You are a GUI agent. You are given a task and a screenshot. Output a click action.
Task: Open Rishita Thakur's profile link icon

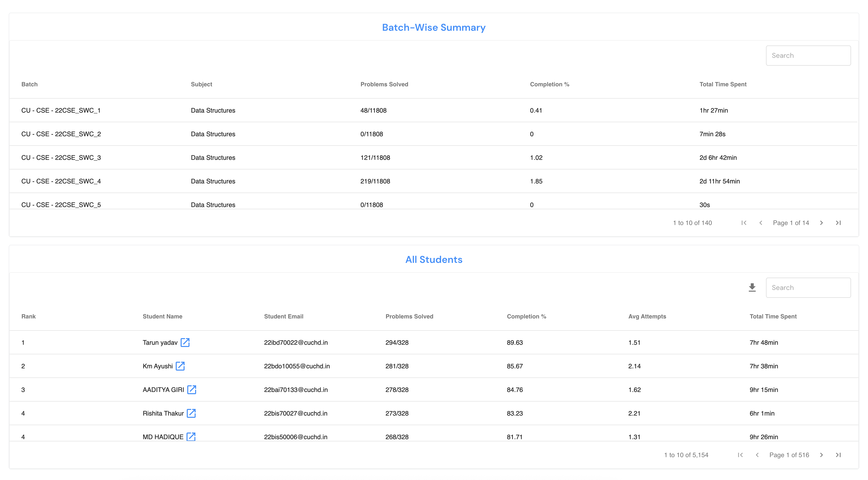[191, 413]
